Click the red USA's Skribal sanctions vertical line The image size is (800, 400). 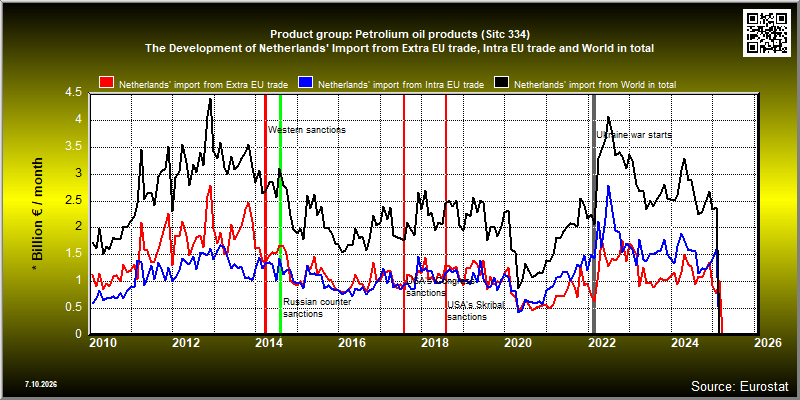(446, 214)
